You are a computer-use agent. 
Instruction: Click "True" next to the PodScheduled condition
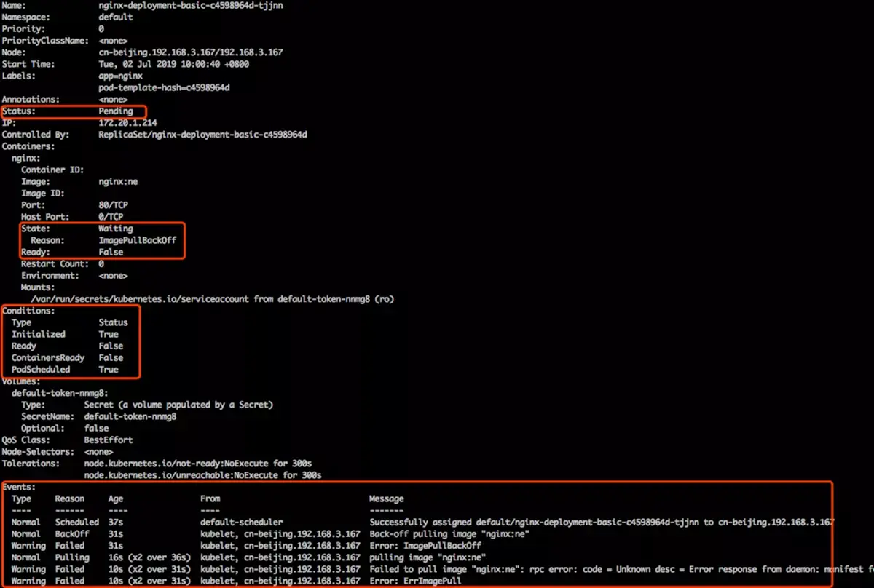(x=109, y=369)
